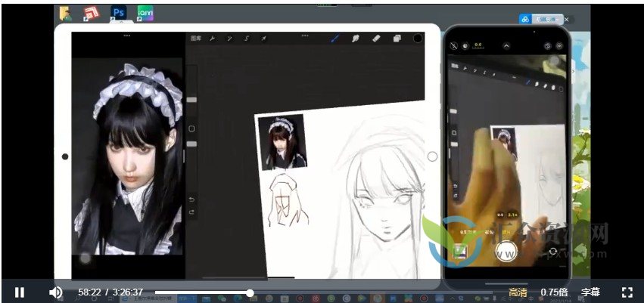Change the 高清 video quality setting
Image resolution: width=644 pixels, height=303 pixels.
tap(518, 292)
